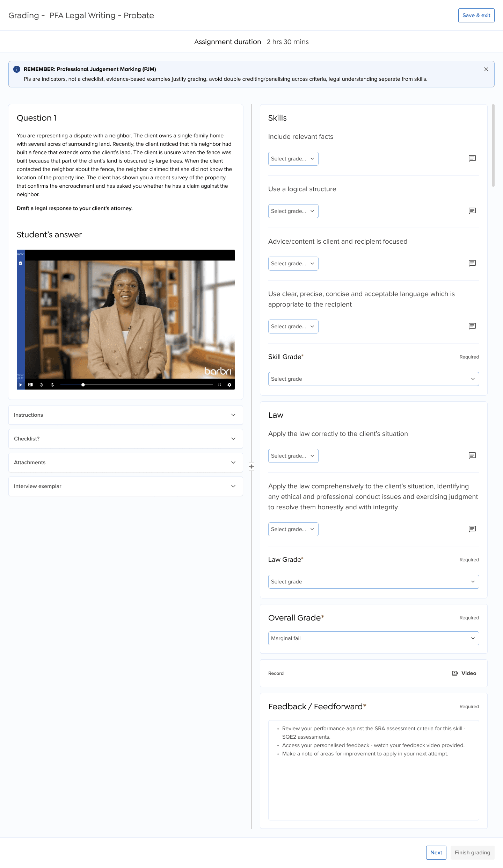Open the Law Grade dropdown
Image resolution: width=503 pixels, height=868 pixels.
click(x=374, y=582)
